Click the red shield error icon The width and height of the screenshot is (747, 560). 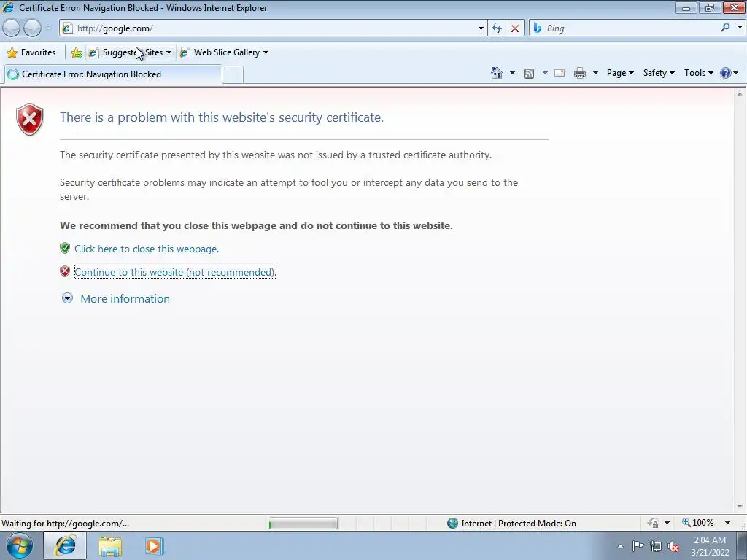[x=29, y=119]
